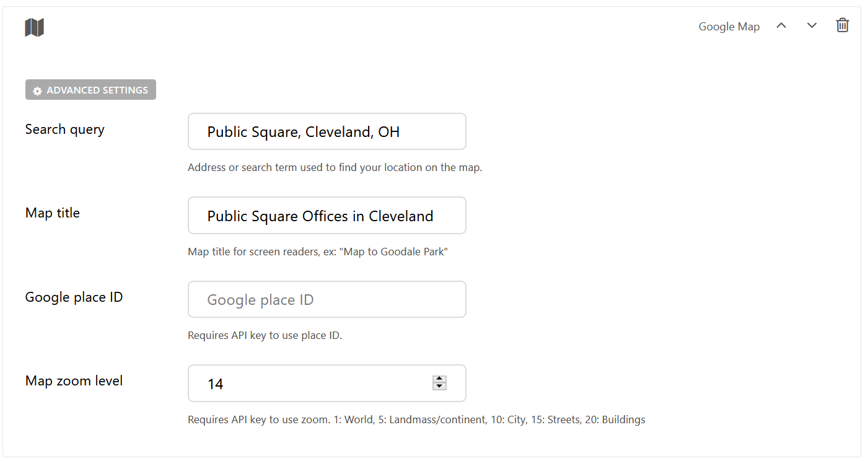Move the Google Map block down
The height and width of the screenshot is (461, 868).
coord(812,25)
